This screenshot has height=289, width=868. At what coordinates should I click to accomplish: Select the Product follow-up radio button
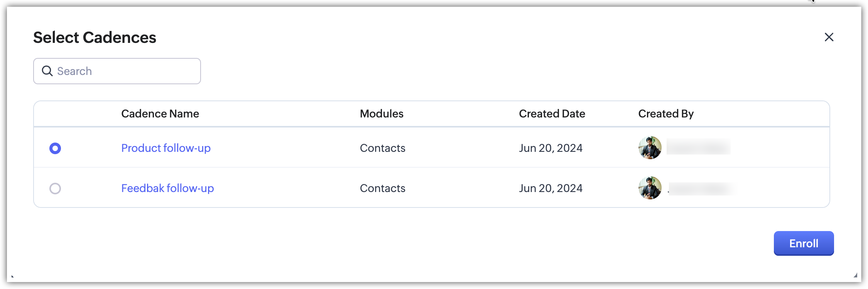coord(55,148)
